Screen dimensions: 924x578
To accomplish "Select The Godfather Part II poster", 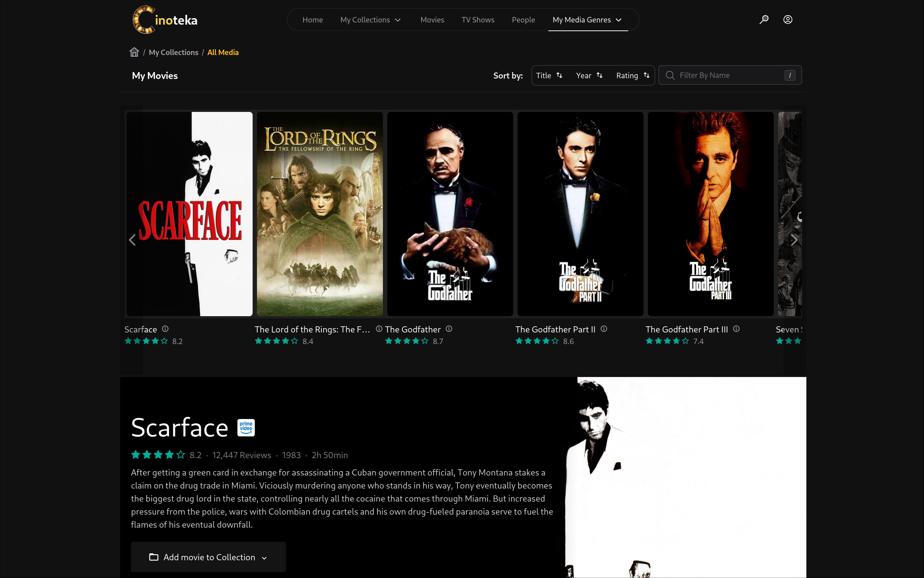I will click(580, 214).
